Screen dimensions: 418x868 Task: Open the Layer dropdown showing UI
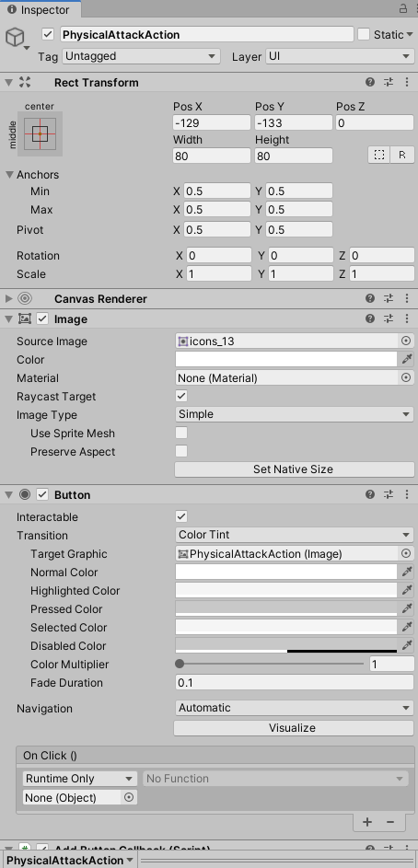coord(340,56)
